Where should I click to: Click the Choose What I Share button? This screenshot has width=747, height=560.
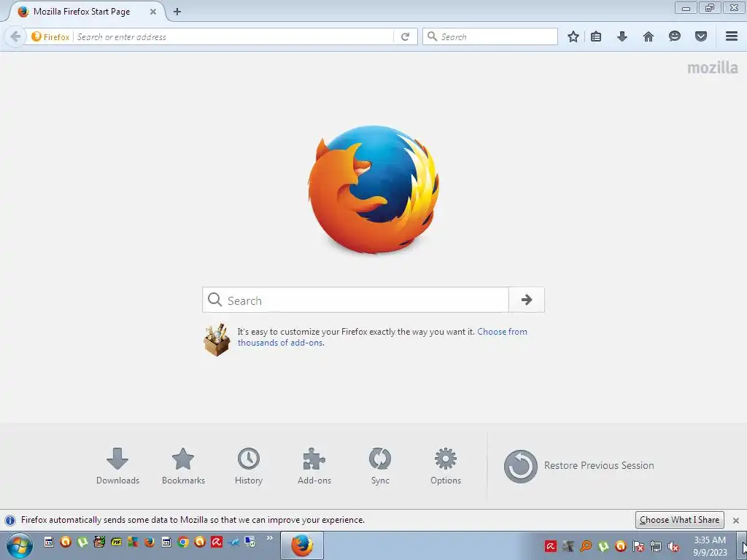[x=679, y=520]
